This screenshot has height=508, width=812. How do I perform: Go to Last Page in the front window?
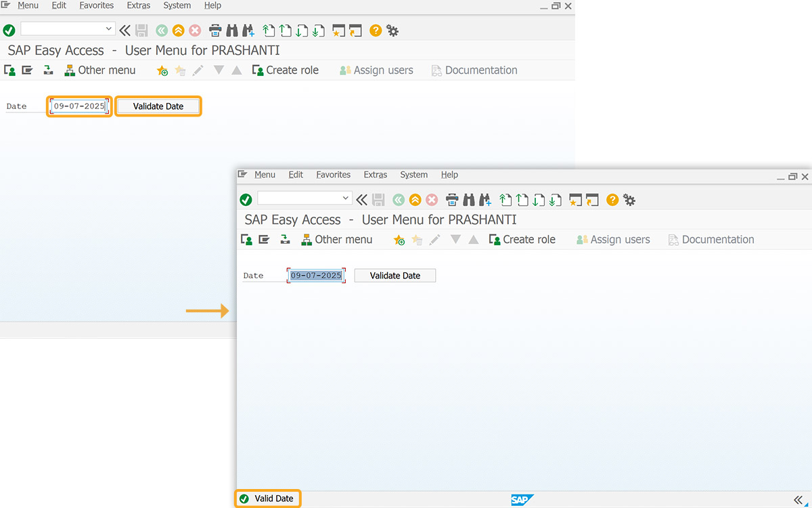tap(555, 200)
